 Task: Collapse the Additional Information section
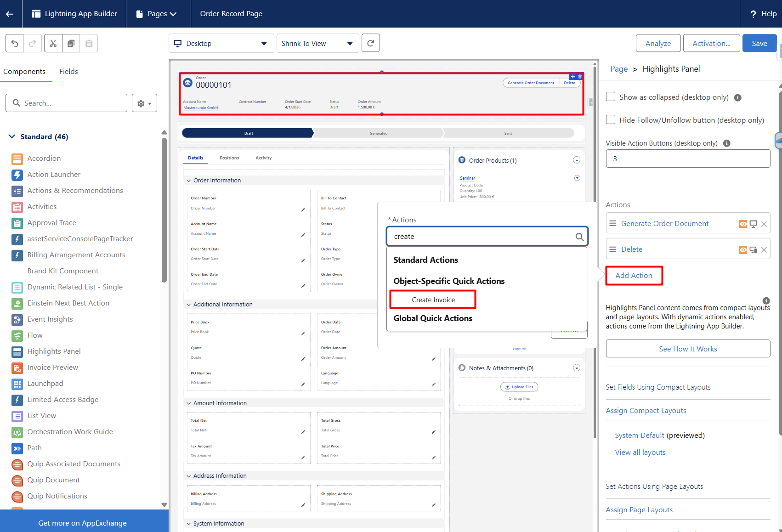coord(189,305)
